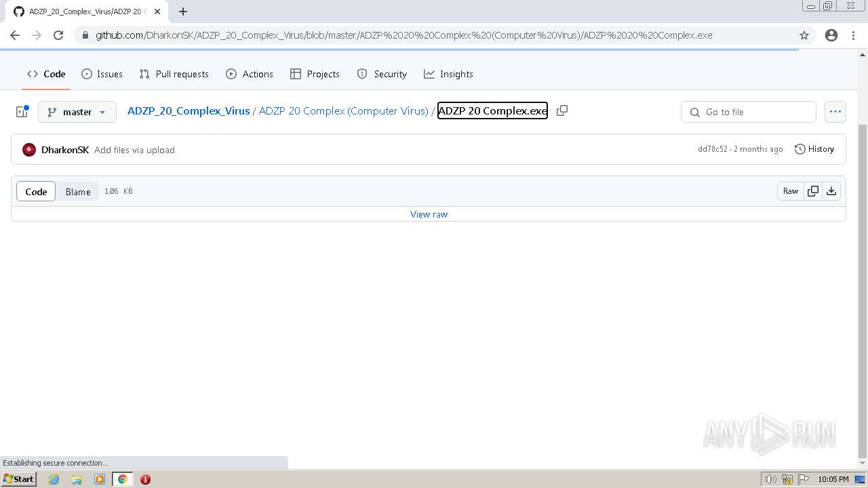Click the red security taskbar icon
The height and width of the screenshot is (488, 868).
145,479
